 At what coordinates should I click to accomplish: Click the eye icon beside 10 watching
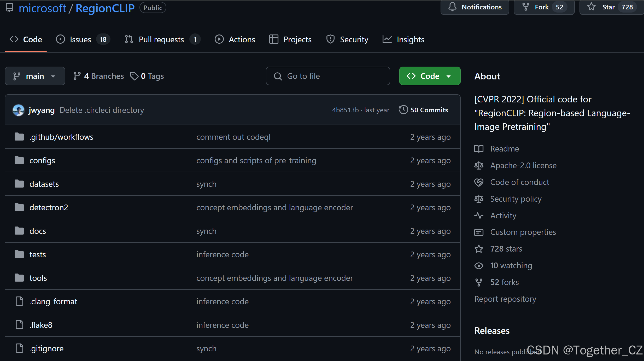pos(479,266)
